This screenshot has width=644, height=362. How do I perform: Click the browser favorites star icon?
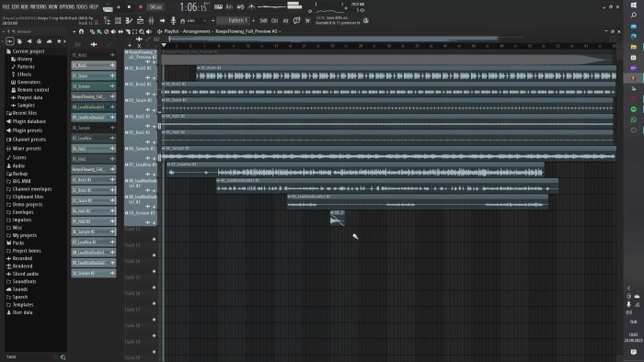click(59, 41)
